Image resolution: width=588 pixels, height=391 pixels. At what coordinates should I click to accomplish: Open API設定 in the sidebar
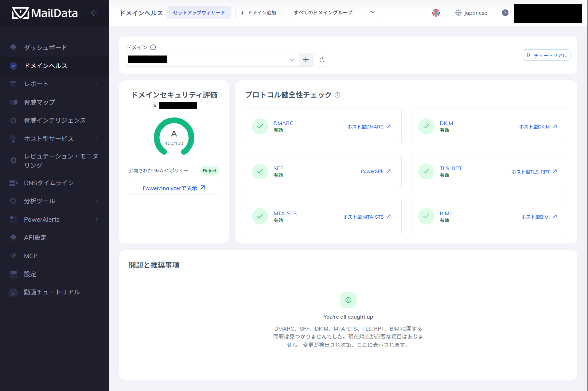click(x=35, y=237)
